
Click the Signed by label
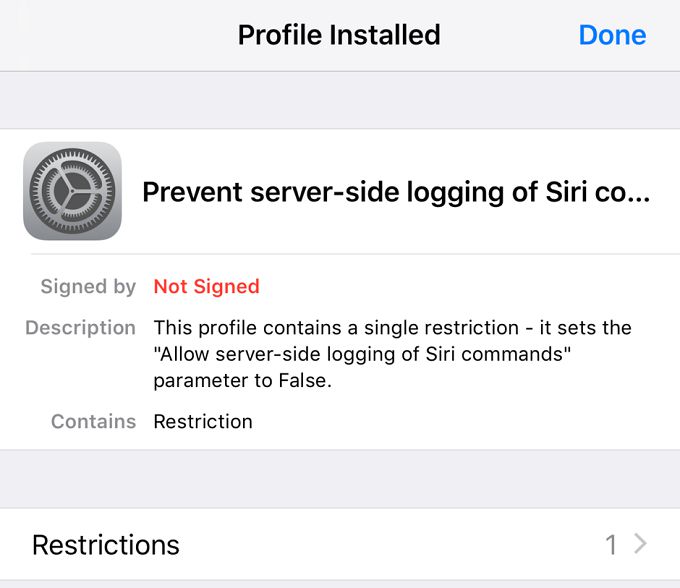pyautogui.click(x=88, y=287)
